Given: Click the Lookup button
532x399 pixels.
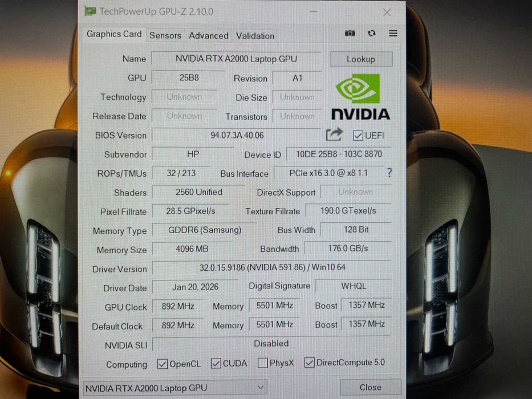Looking at the screenshot, I should (361, 59).
